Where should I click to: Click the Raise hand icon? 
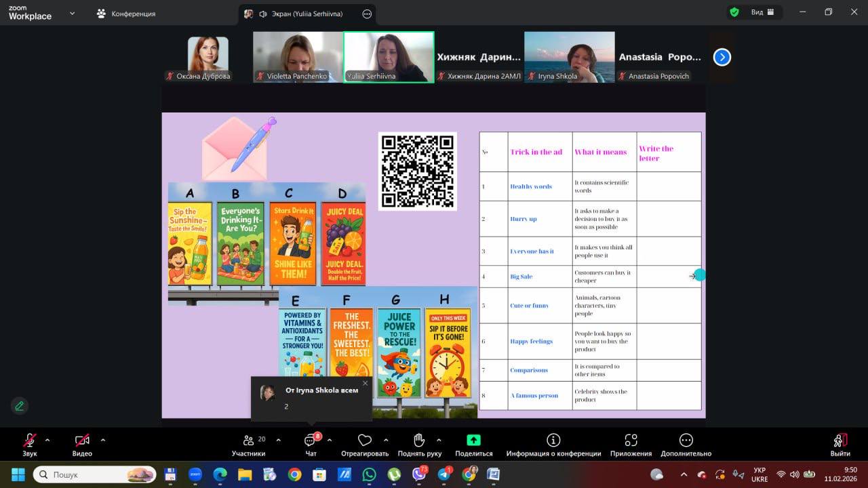420,441
